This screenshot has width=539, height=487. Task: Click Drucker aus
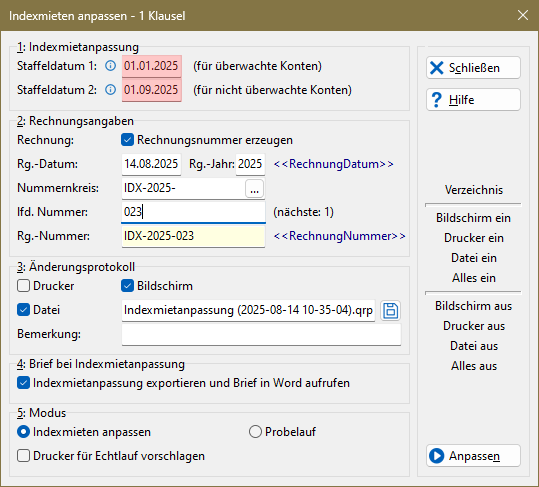[473, 326]
